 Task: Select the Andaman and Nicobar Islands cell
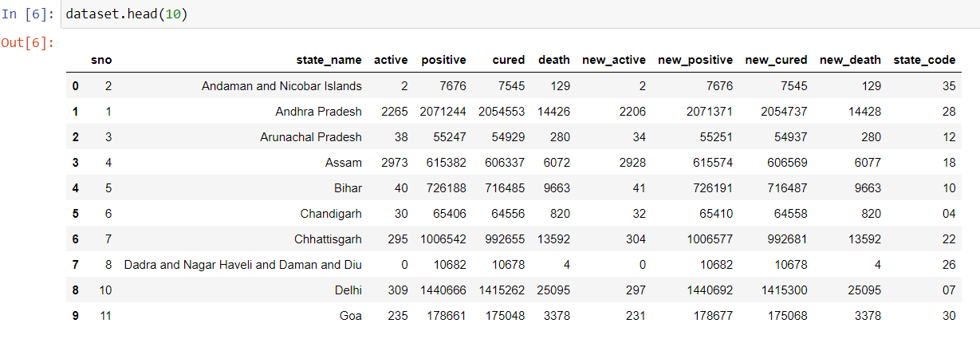[x=281, y=85]
